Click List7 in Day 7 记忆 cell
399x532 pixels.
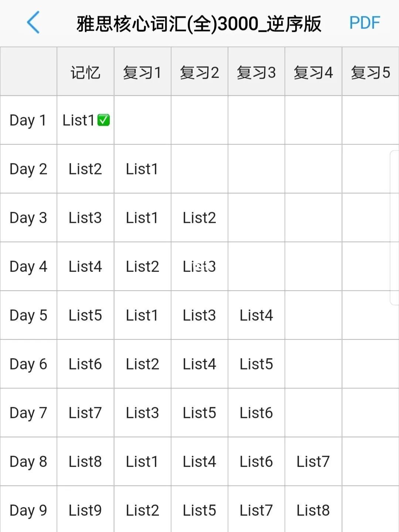(x=85, y=413)
